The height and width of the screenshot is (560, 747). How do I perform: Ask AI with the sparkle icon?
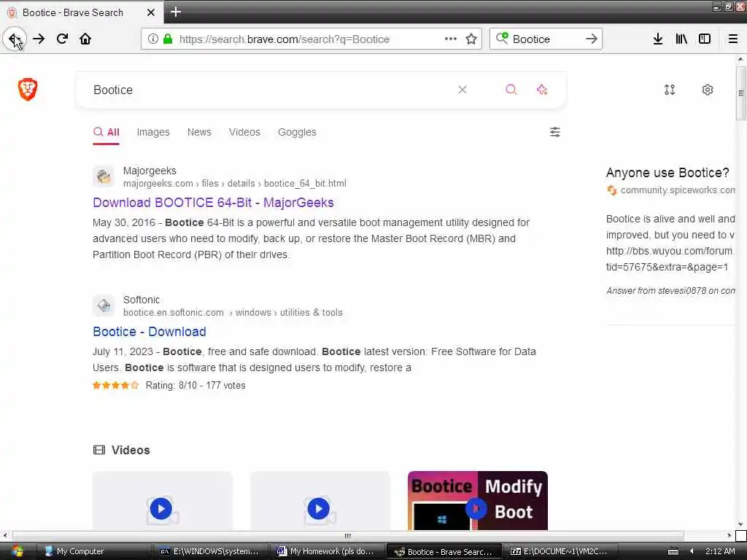(x=542, y=90)
